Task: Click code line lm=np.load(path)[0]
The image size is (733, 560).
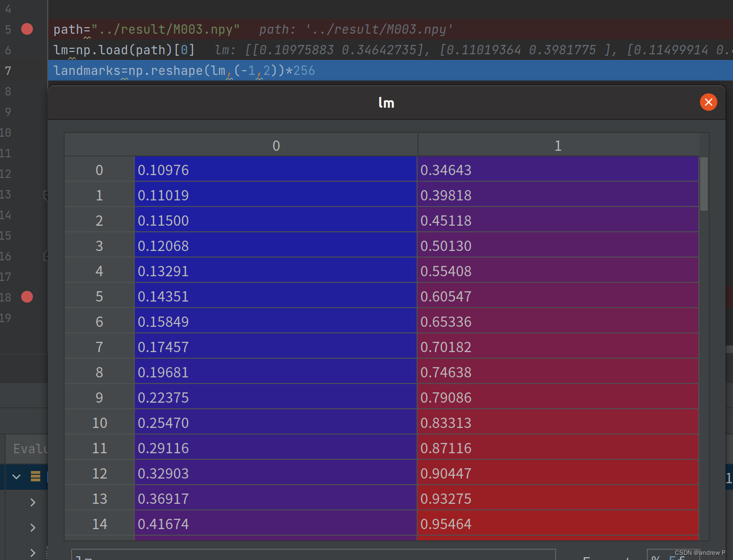Action: click(124, 50)
